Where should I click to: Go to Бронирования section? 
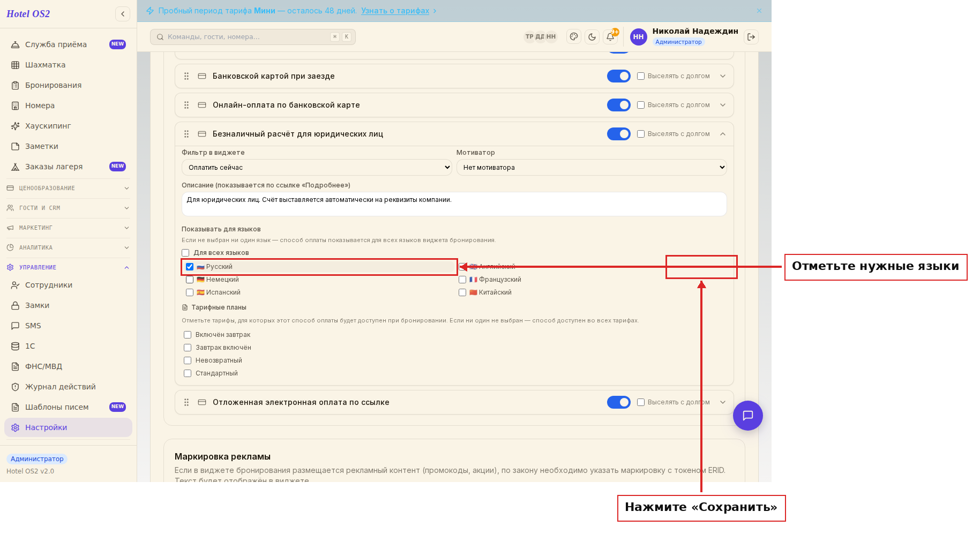(x=68, y=85)
